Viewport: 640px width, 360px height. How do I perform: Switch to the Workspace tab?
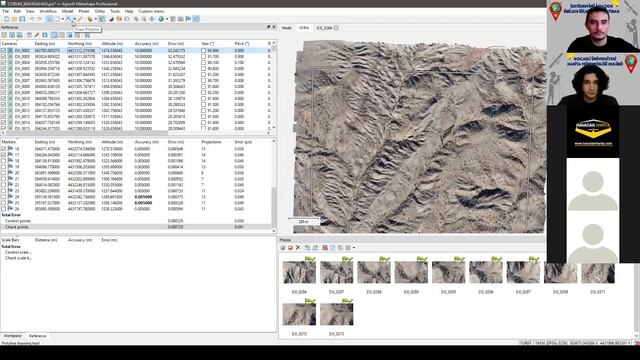point(13,336)
